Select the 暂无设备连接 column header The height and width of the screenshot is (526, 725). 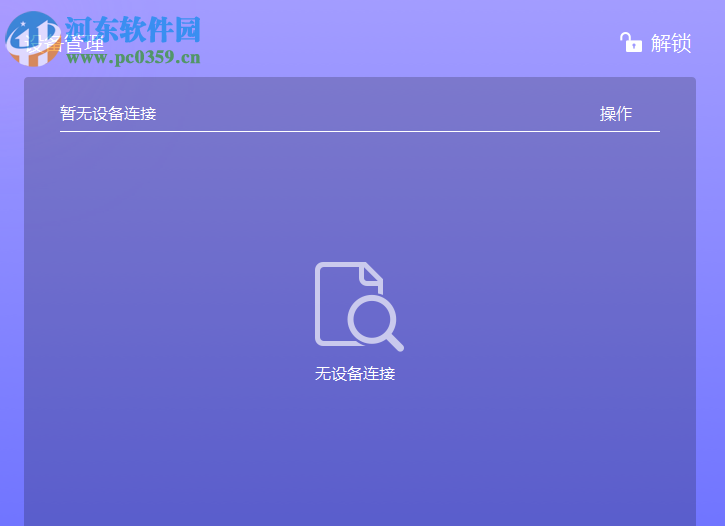[108, 114]
